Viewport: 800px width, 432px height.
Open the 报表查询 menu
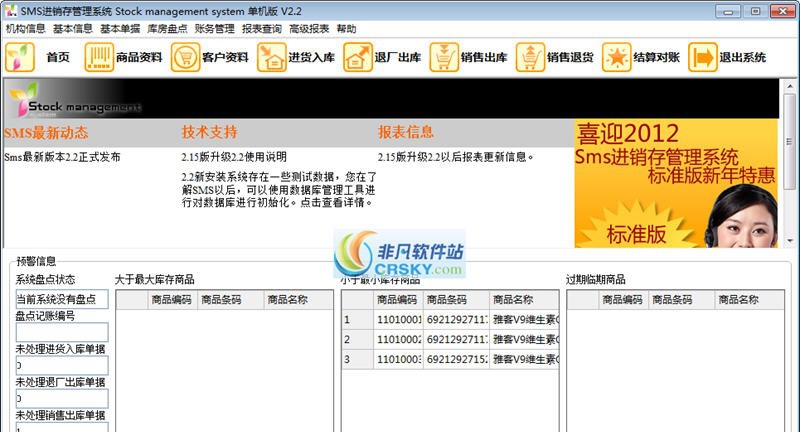tap(261, 29)
